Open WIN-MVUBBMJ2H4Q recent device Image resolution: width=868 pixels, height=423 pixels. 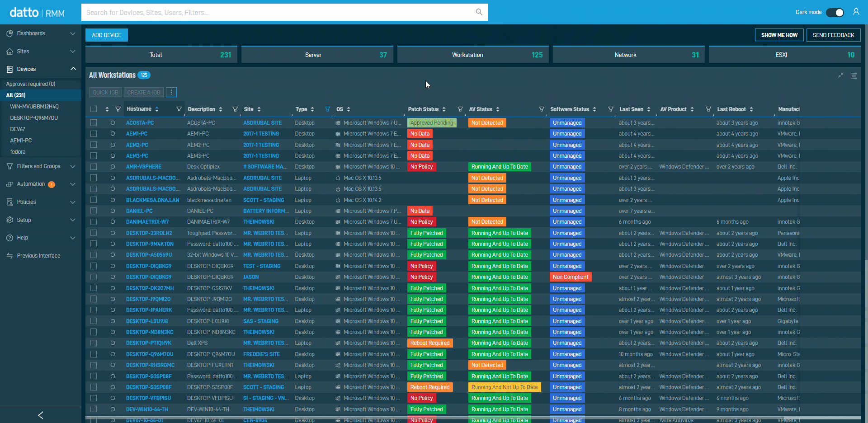point(34,107)
